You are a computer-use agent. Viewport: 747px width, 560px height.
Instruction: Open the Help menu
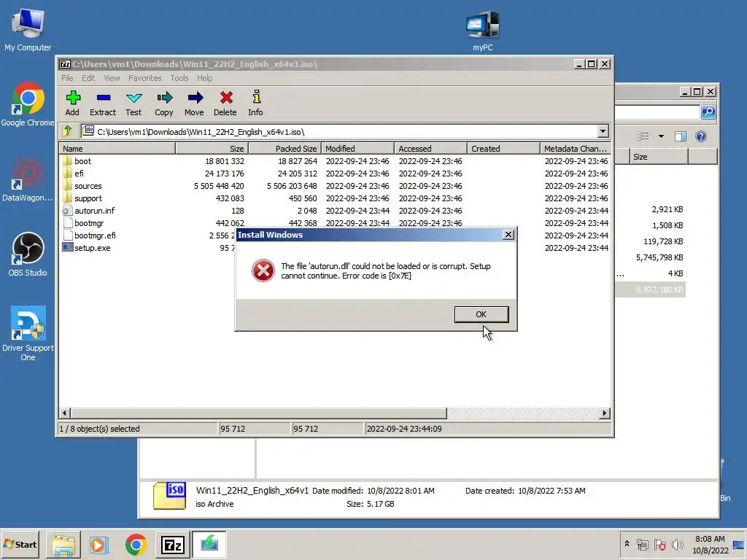(x=205, y=78)
